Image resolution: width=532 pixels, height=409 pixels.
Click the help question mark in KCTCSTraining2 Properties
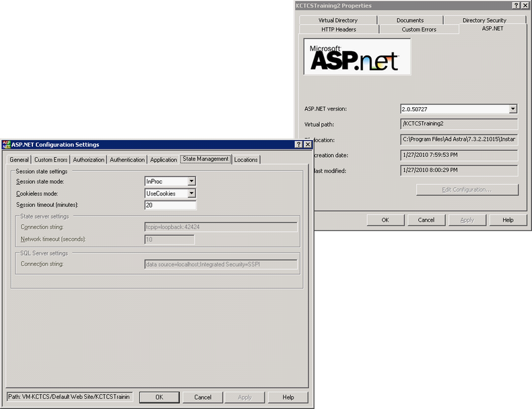pos(515,5)
